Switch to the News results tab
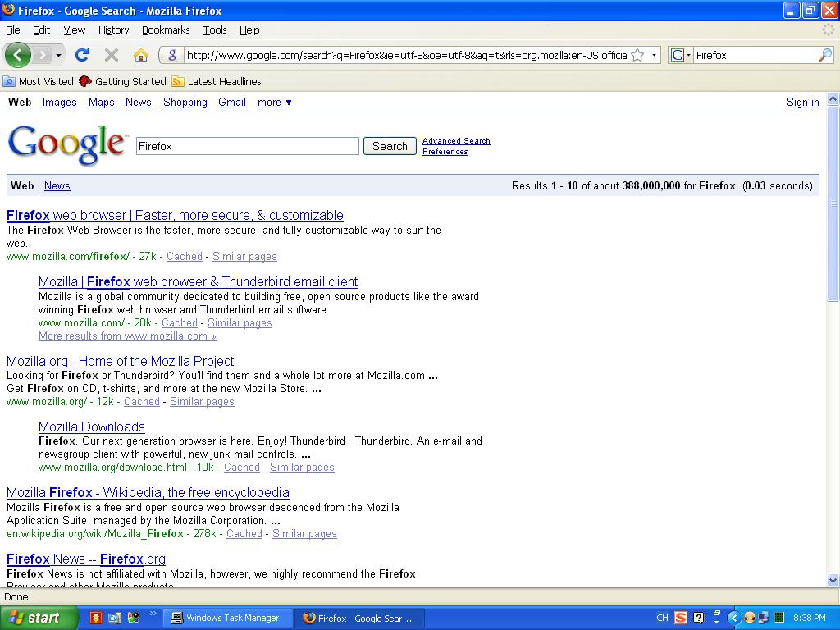Viewport: 840px width, 630px height. point(57,186)
